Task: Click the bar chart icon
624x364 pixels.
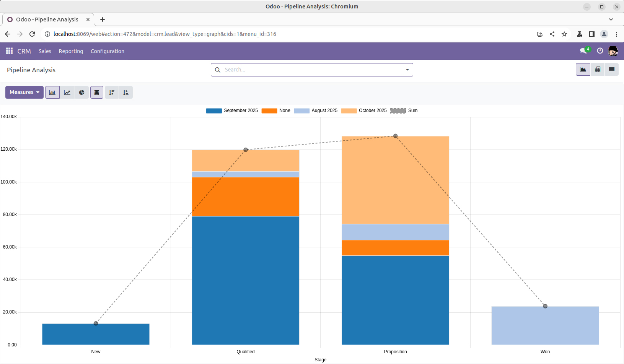Action: tap(52, 93)
